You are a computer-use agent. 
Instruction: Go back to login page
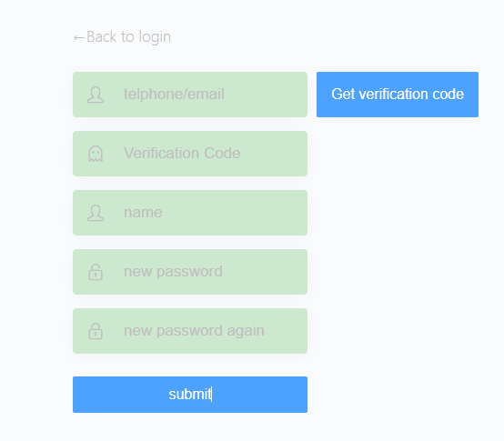pos(122,36)
